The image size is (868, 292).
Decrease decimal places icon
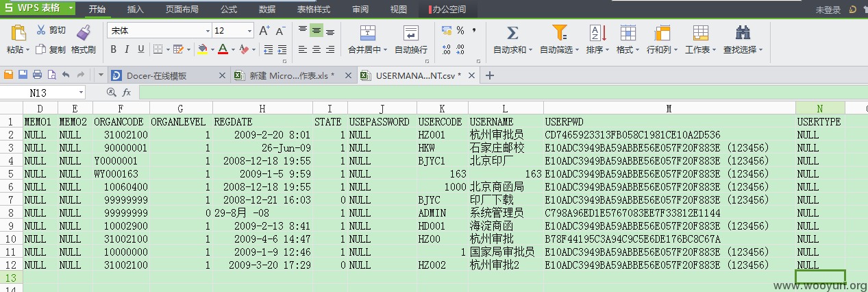[460, 49]
